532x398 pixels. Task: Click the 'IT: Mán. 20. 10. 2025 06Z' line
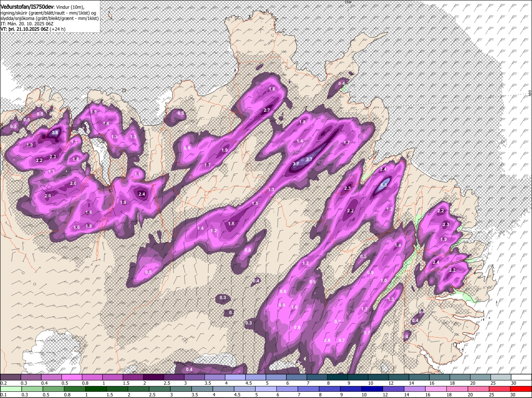27,24
